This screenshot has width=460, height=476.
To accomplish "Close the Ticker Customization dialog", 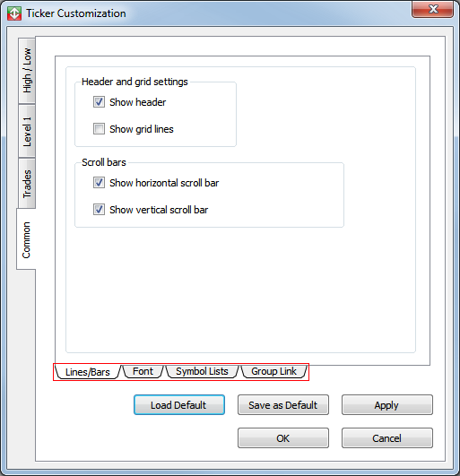I will coord(433,9).
